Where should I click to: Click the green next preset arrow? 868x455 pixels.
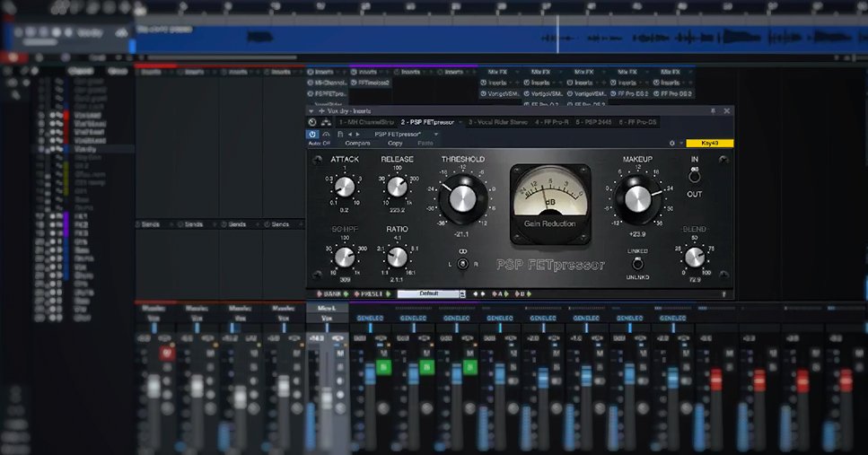389,293
